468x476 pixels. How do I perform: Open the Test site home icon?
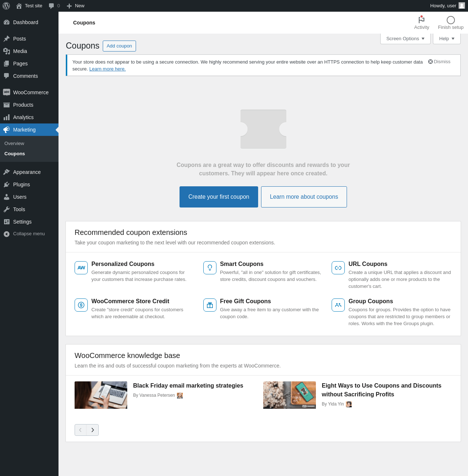19,6
